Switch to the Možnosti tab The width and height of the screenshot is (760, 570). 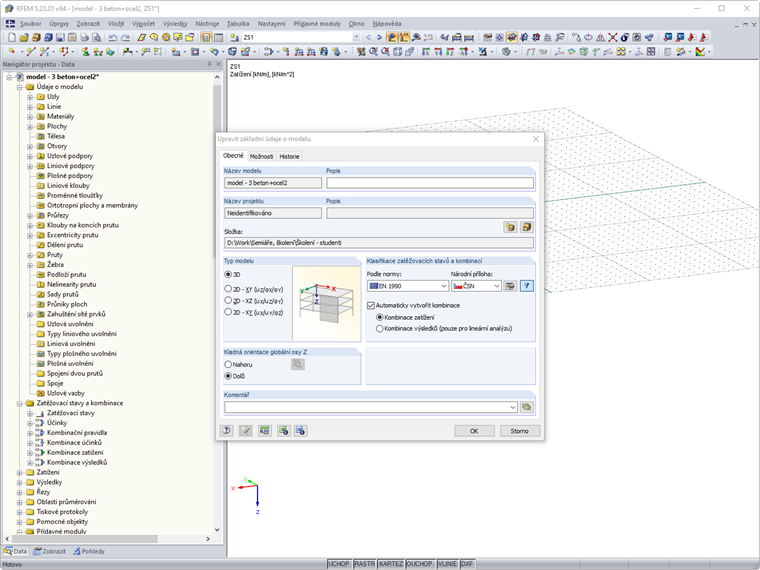tap(261, 157)
